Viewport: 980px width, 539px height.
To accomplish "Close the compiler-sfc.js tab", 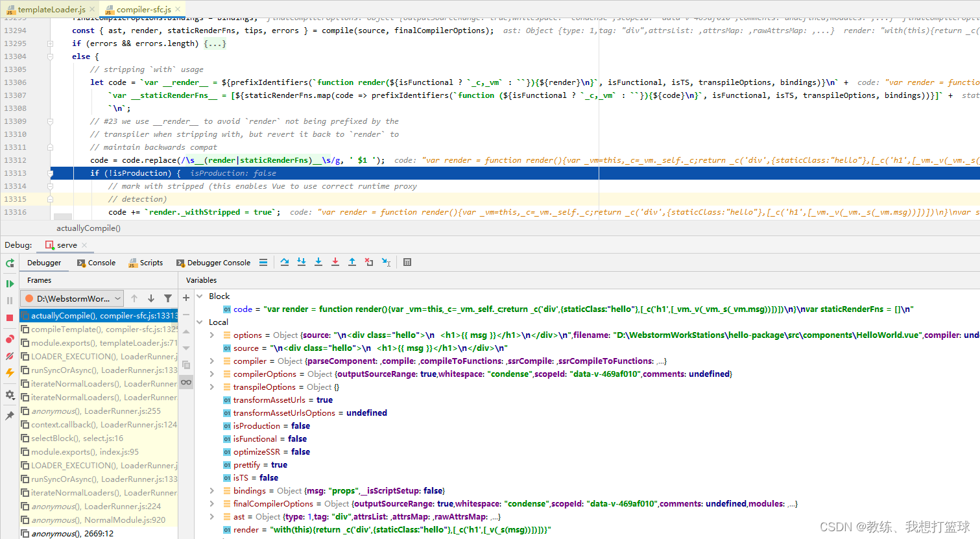I will [x=178, y=9].
